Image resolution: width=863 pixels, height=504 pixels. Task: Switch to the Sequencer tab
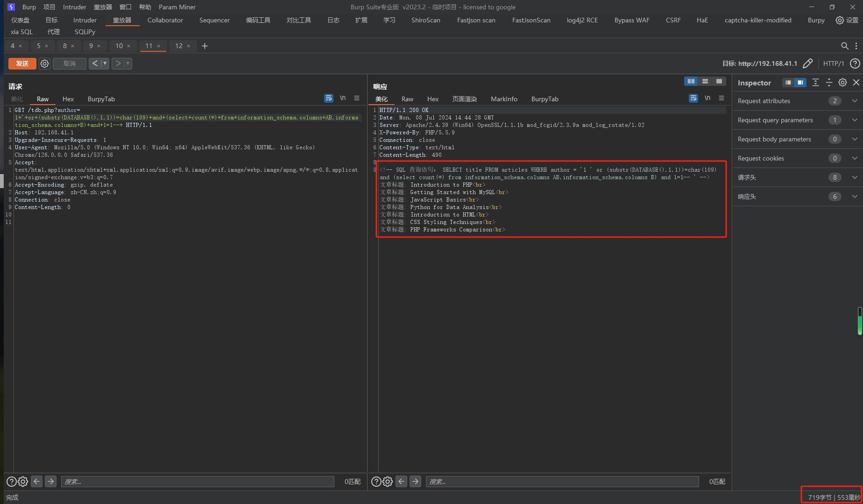pyautogui.click(x=214, y=20)
